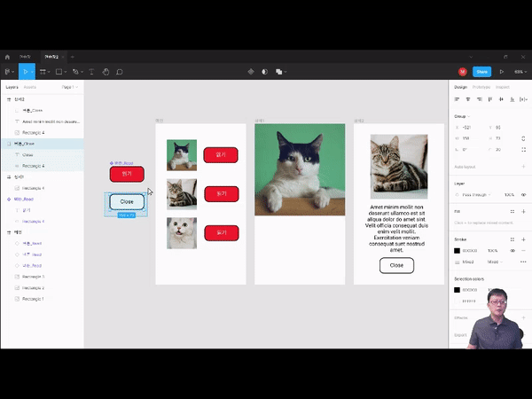Click the Close button in right frame

pos(396,265)
